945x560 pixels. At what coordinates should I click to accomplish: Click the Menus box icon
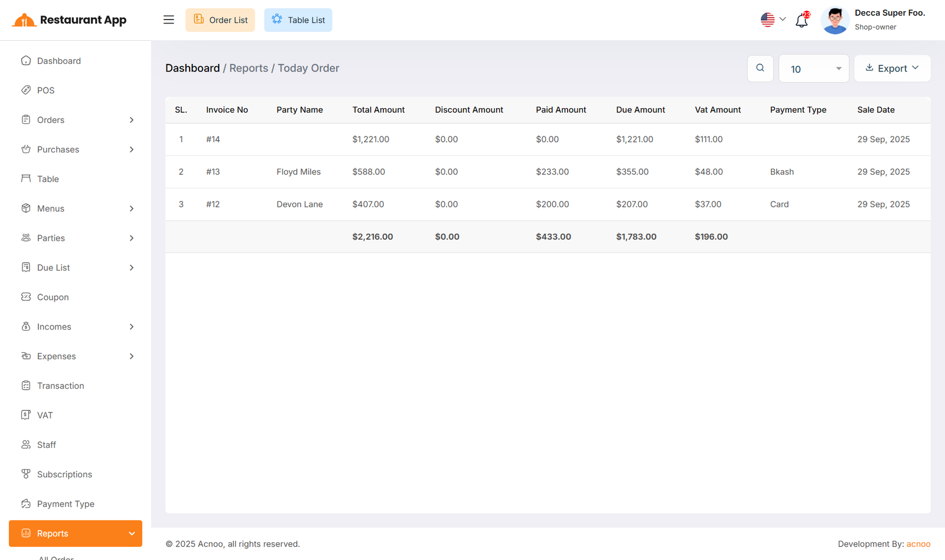click(x=26, y=208)
